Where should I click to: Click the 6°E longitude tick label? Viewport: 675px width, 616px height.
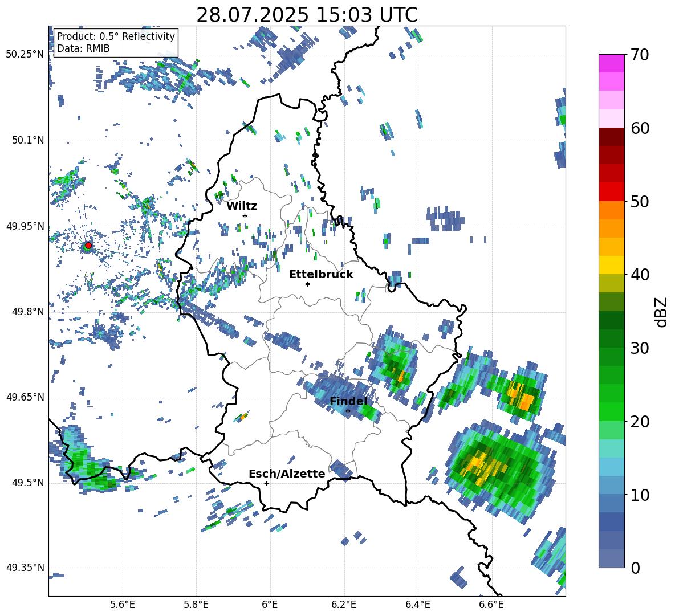click(x=270, y=605)
